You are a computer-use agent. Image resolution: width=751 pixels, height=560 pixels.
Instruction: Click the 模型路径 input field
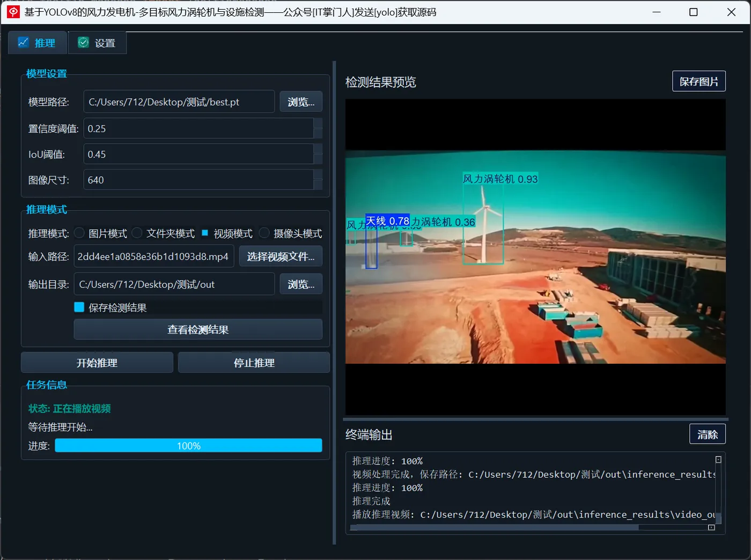(179, 102)
